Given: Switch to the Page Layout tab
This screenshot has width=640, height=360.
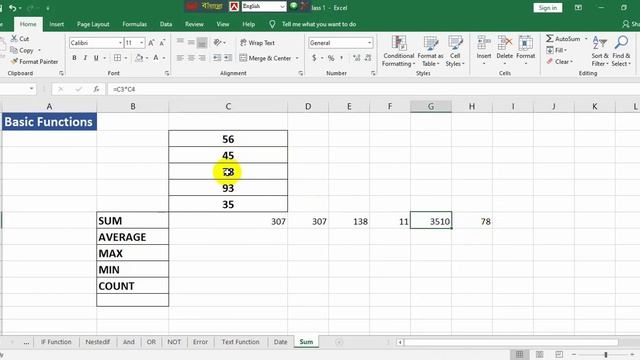Looking at the screenshot, I should coord(93,24).
